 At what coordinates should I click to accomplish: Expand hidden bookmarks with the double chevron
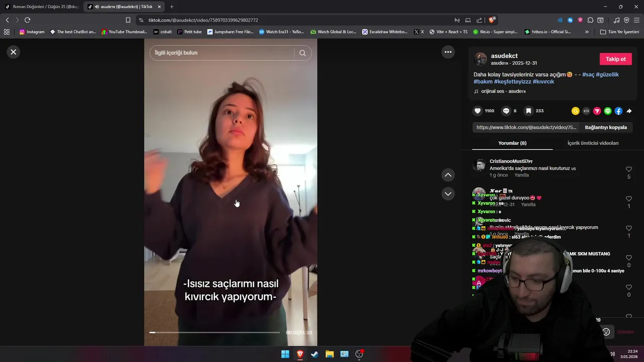pyautogui.click(x=587, y=32)
